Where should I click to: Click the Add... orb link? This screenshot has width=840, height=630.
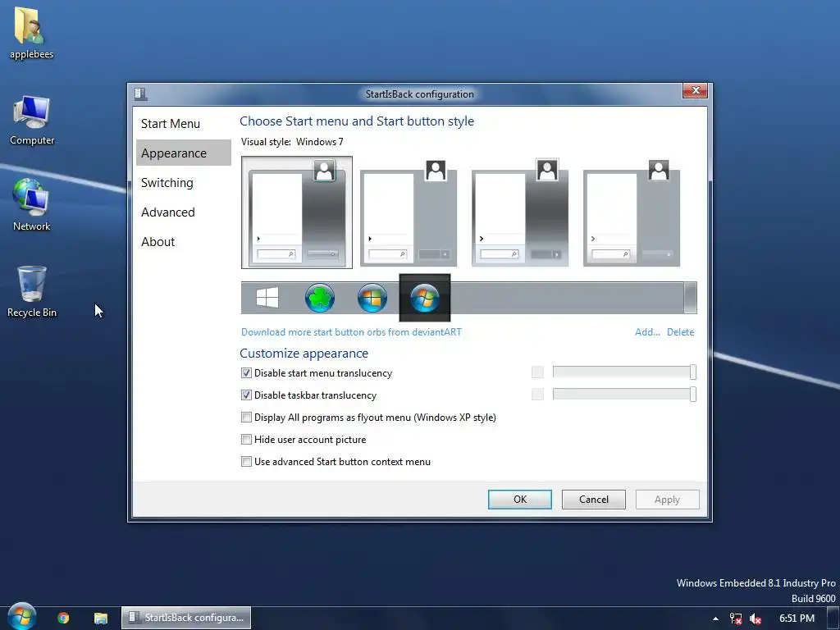click(647, 331)
